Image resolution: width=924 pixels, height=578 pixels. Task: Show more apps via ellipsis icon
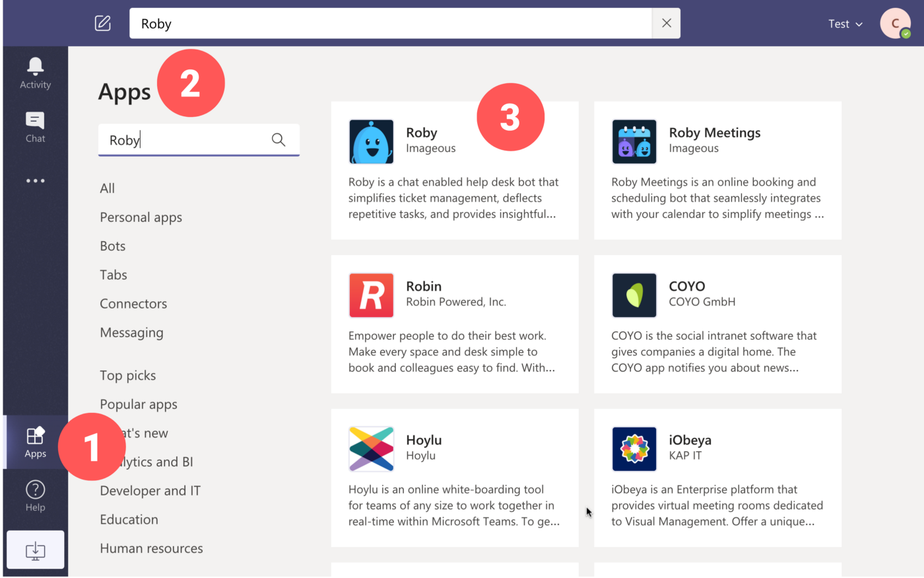pos(35,181)
